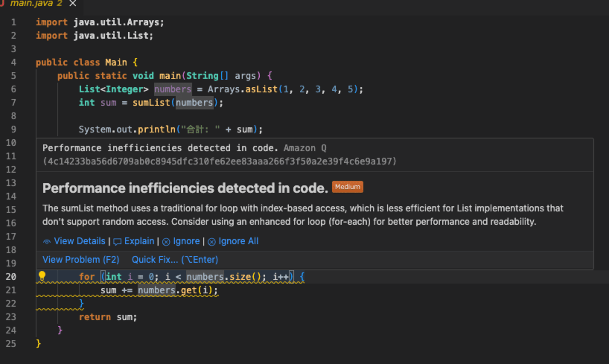The image size is (609, 364).
Task: Click the Explain link in Amazon Q popup
Action: 139,241
